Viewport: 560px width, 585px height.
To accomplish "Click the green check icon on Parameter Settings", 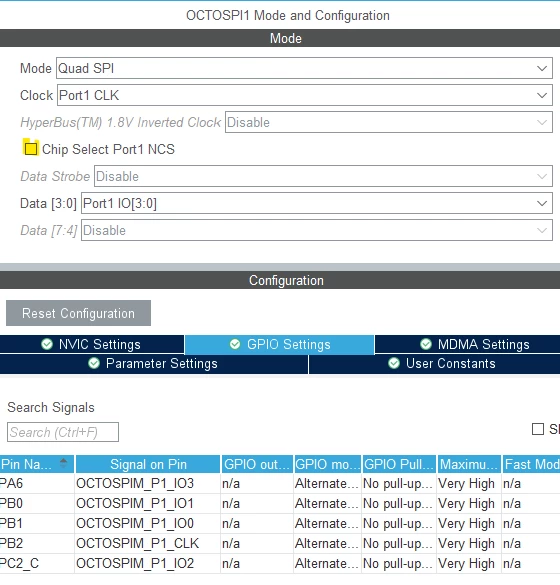I will coord(94,363).
